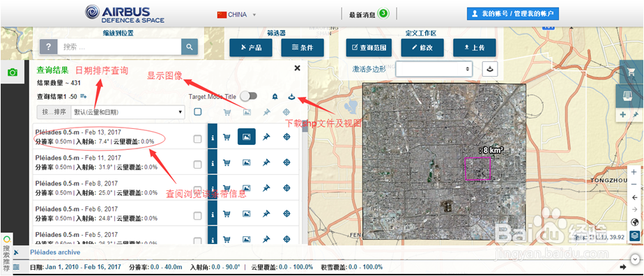Click the header pin icon above the results list
Viewport: 644px width, 276px height.
point(266,112)
